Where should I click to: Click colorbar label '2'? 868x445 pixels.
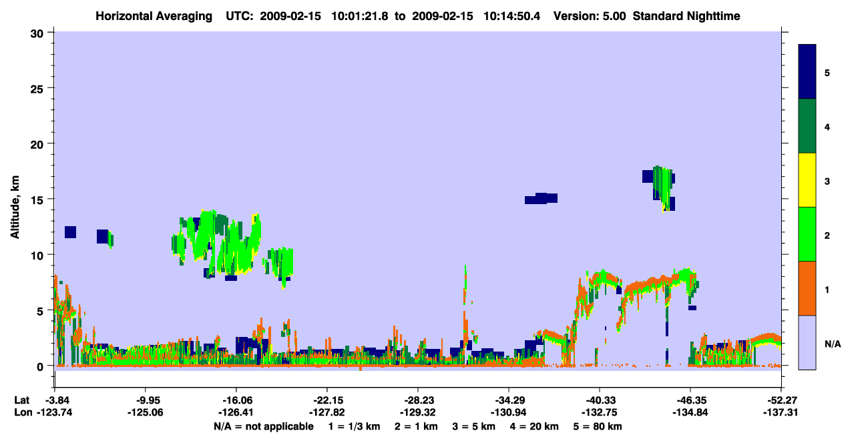pyautogui.click(x=827, y=235)
